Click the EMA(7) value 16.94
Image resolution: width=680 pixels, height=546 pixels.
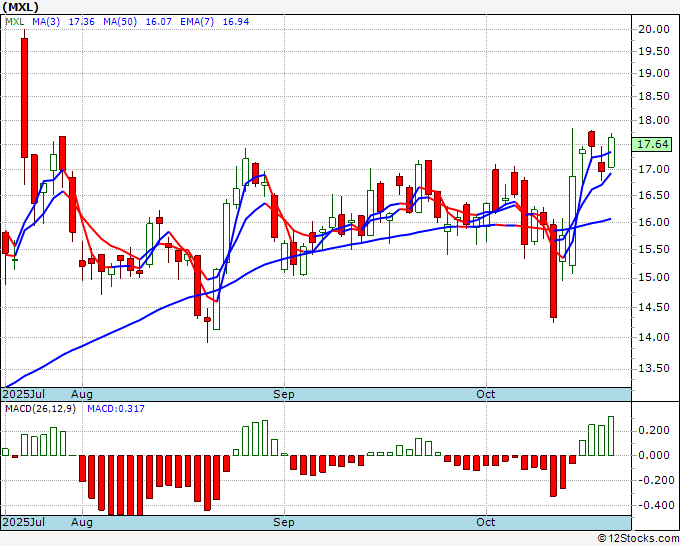235,22
